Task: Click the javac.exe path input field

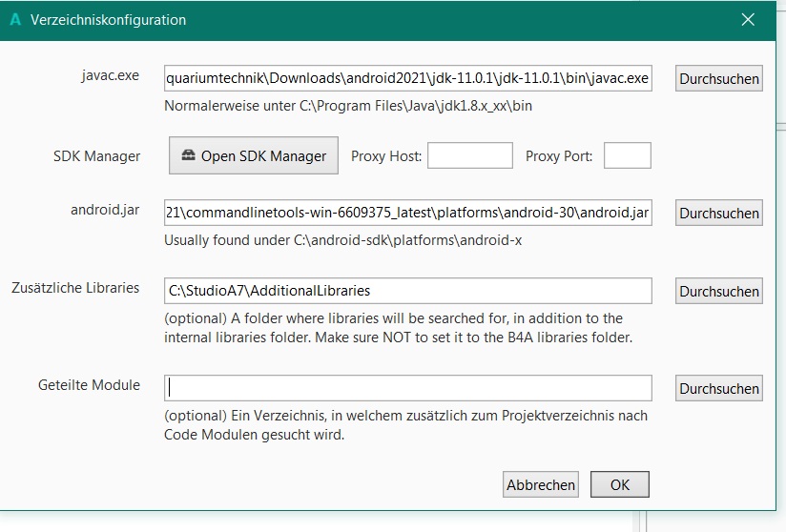Action: click(x=407, y=78)
